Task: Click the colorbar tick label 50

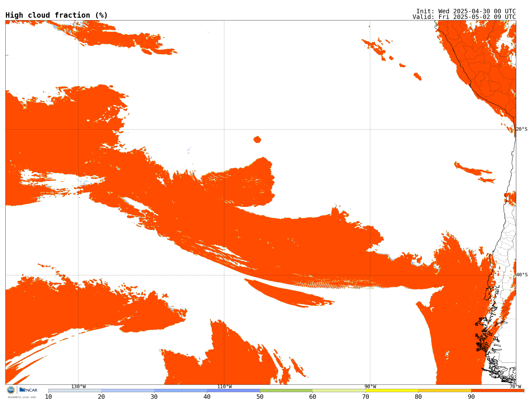Action: [260, 397]
